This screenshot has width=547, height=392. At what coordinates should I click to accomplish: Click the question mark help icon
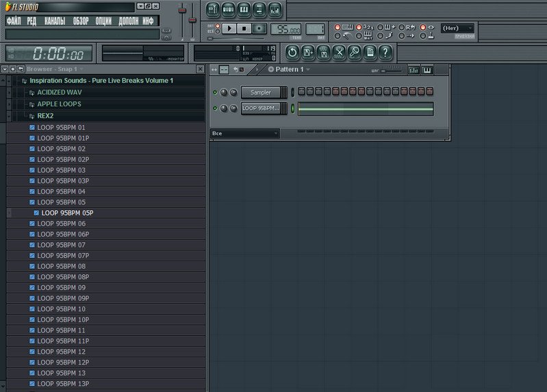click(x=385, y=52)
